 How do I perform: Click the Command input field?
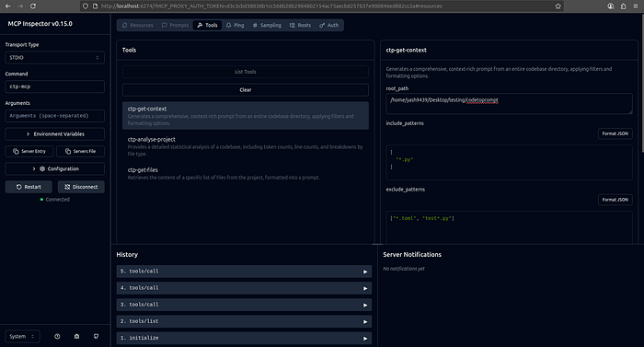(54, 87)
